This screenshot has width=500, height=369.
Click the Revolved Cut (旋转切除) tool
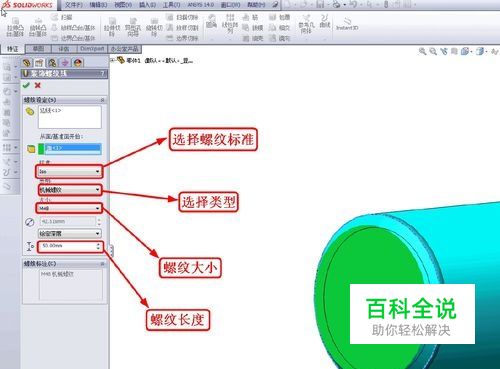[154, 28]
